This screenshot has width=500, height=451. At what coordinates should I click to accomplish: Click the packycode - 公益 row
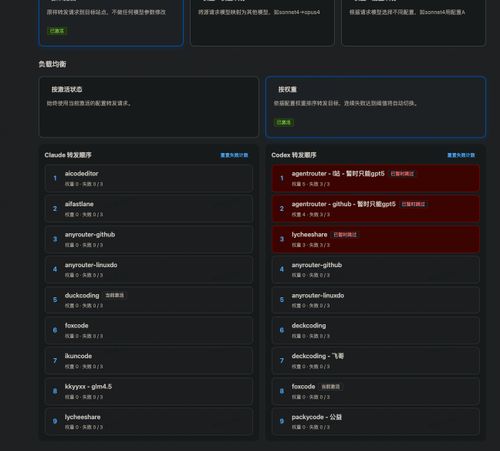pyautogui.click(x=376, y=421)
